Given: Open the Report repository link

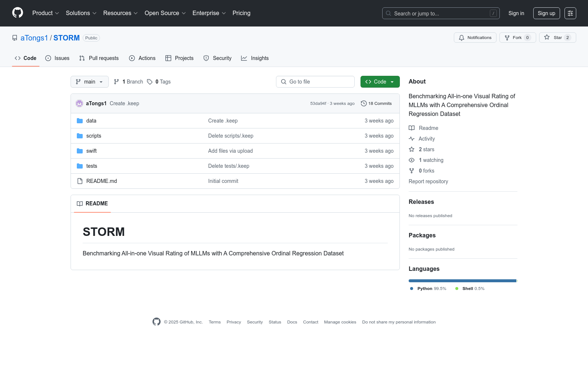Looking at the screenshot, I should pyautogui.click(x=429, y=181).
